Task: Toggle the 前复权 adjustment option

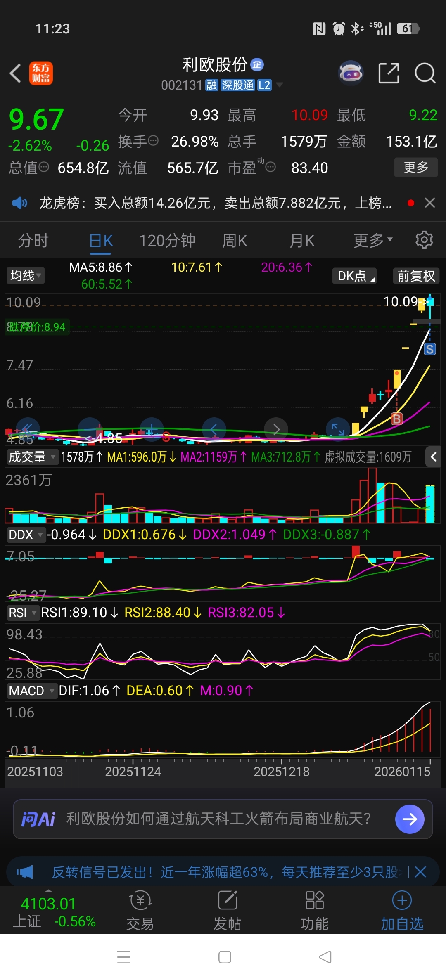Action: 416,275
